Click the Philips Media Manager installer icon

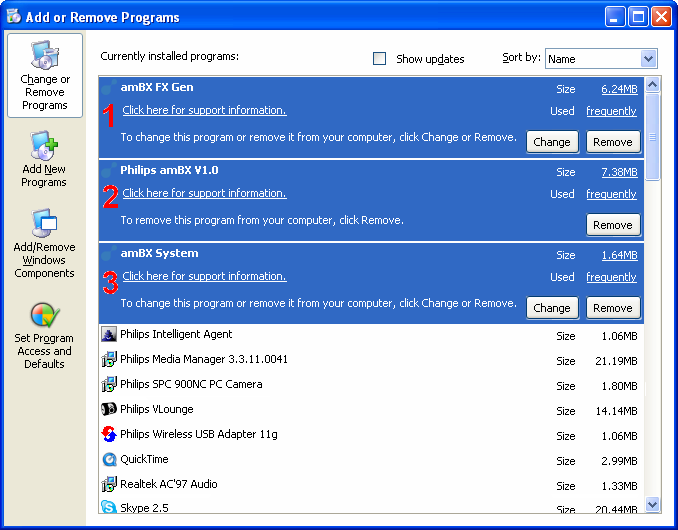(x=109, y=359)
